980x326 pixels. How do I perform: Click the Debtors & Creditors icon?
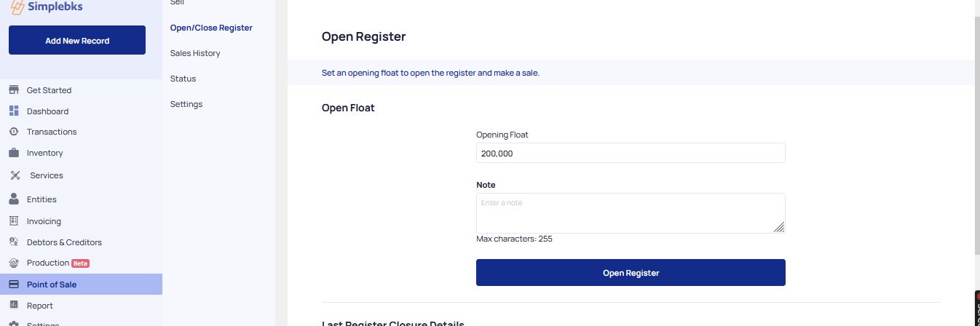[x=13, y=242]
